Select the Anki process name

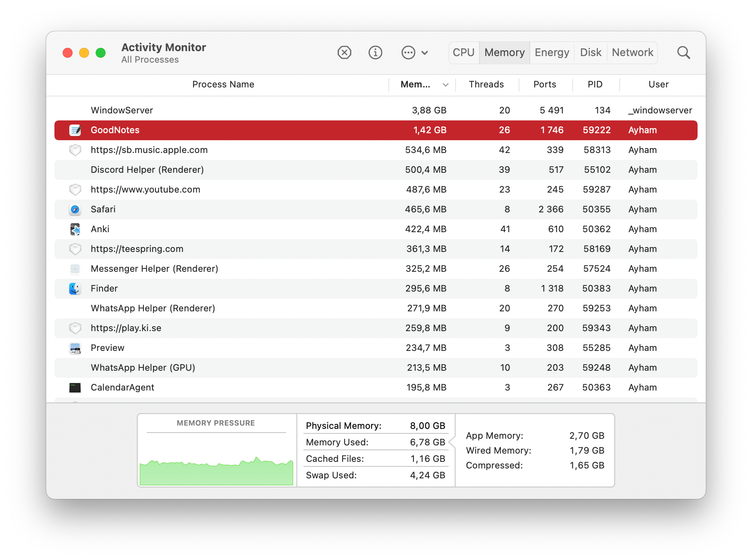(x=100, y=229)
